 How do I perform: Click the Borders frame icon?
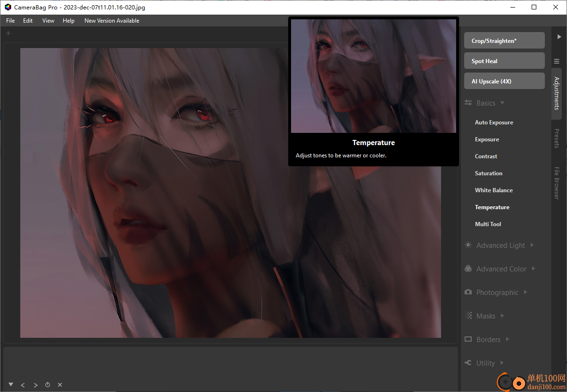(468, 339)
